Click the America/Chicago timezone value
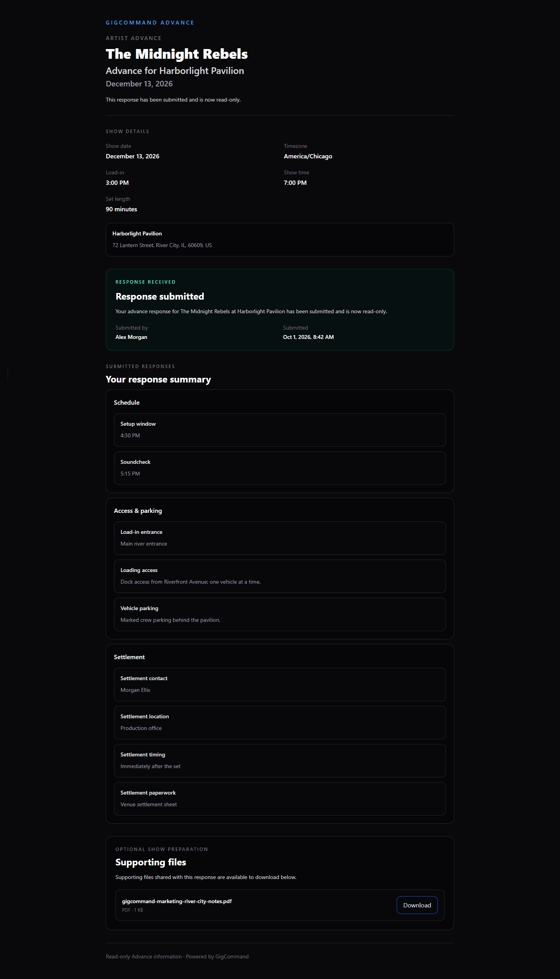This screenshot has height=979, width=560. click(308, 156)
